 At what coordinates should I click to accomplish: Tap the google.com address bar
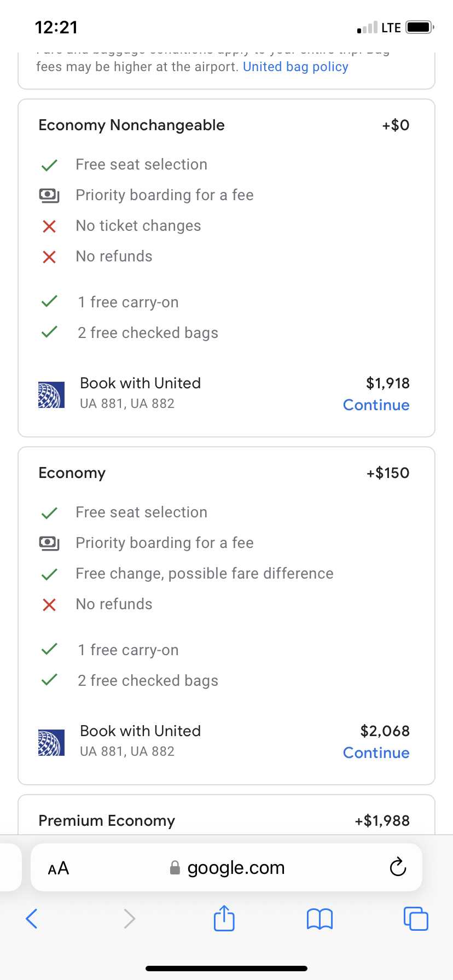coord(235,868)
